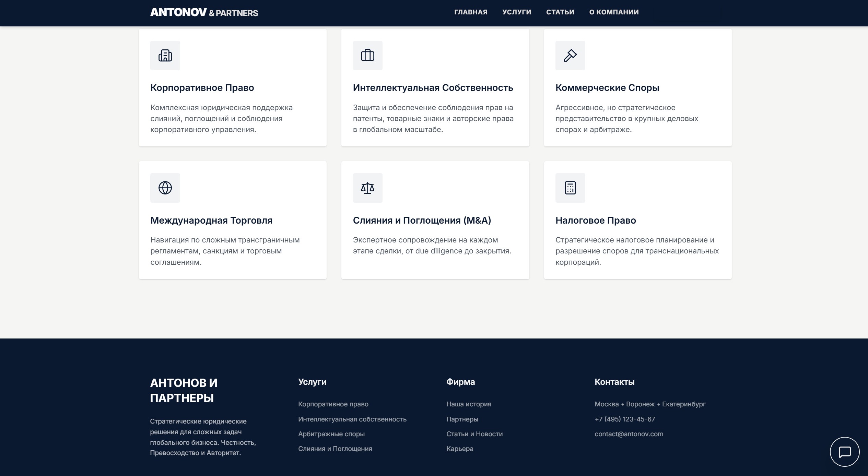Click Статьи и Новости in footer
Screen dimensions: 868x476
point(474,434)
